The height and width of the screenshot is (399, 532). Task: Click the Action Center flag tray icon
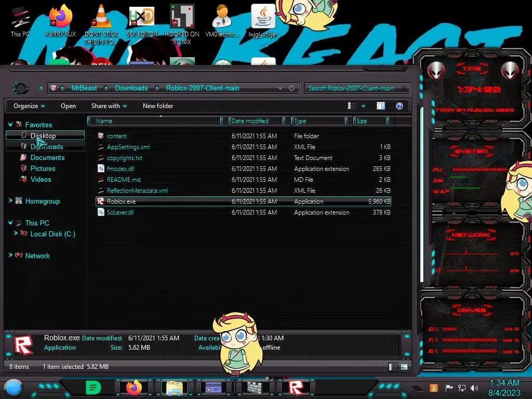coord(449,388)
